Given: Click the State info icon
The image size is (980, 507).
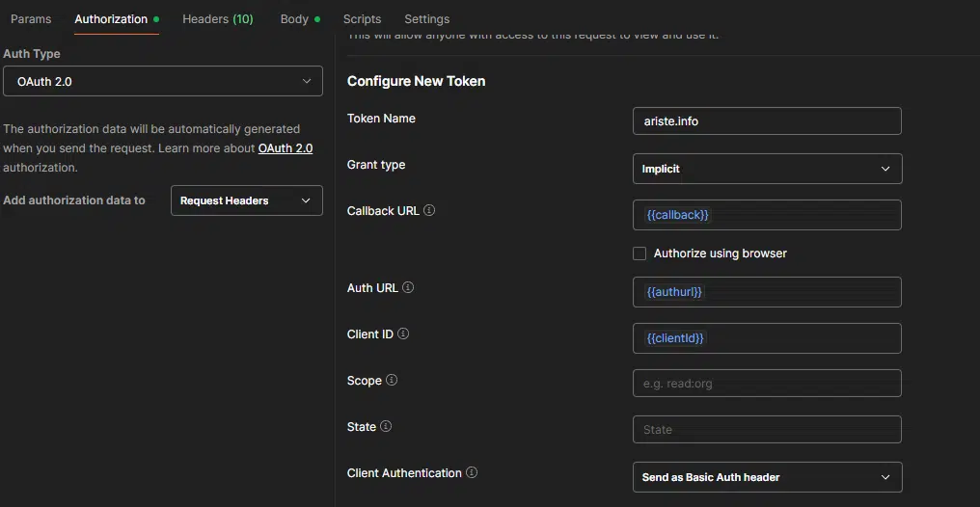Looking at the screenshot, I should pyautogui.click(x=386, y=426).
